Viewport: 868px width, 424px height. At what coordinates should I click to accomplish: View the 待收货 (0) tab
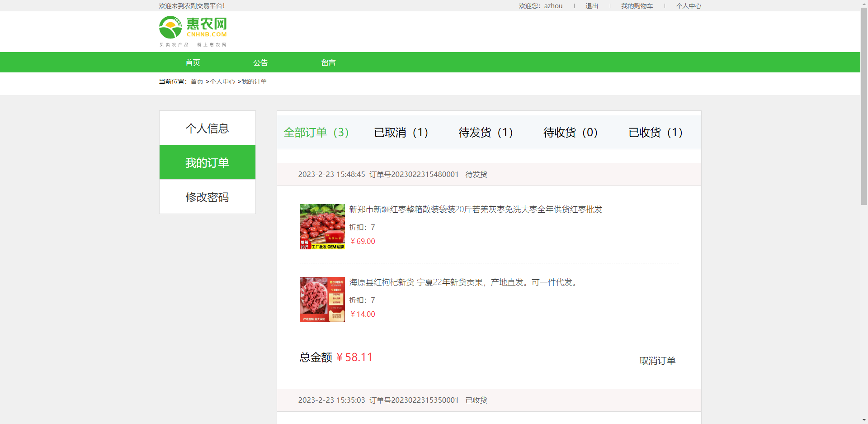571,133
